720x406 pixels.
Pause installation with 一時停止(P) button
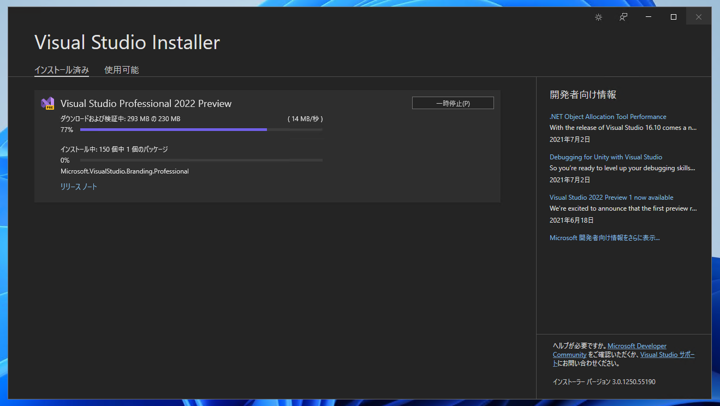(x=453, y=103)
